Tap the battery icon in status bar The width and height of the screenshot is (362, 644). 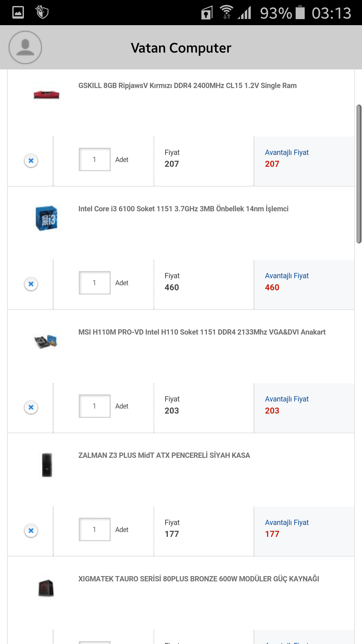[x=300, y=12]
